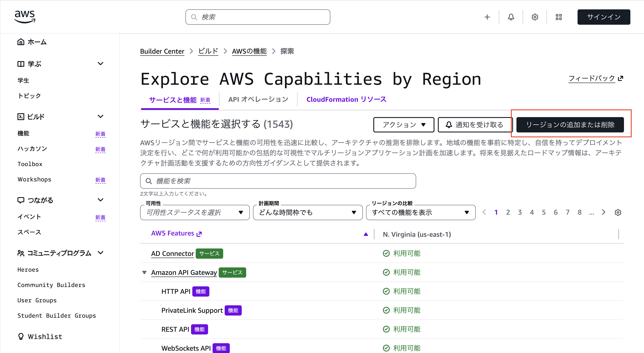Click AWS Features external link icon
Screen dimensions: 644x353
199,234
